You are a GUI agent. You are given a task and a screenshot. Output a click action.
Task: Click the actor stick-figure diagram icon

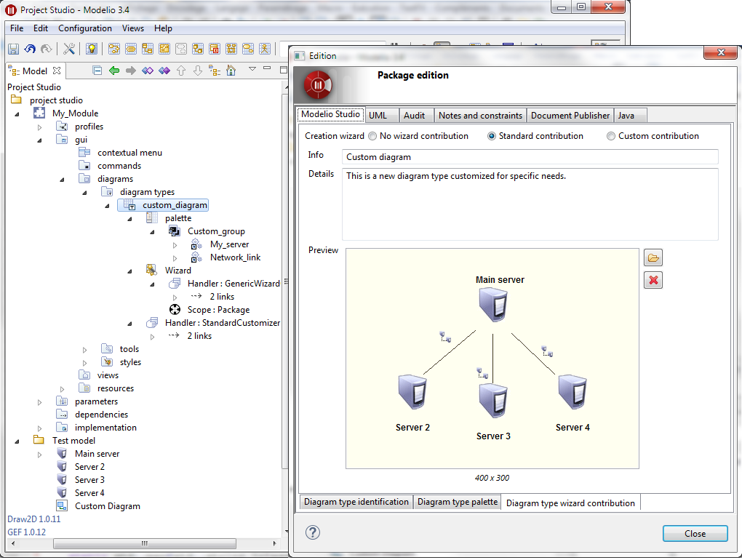point(265,49)
